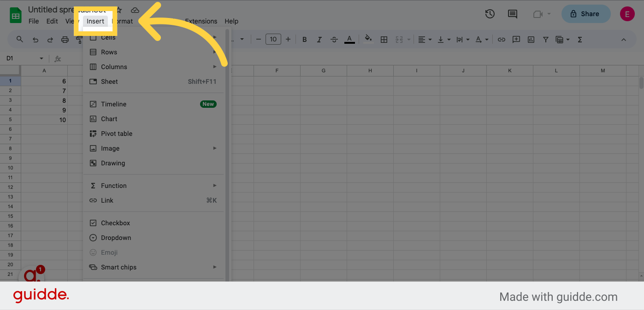Click the Version history clock icon
Image resolution: width=644 pixels, height=310 pixels.
(490, 14)
